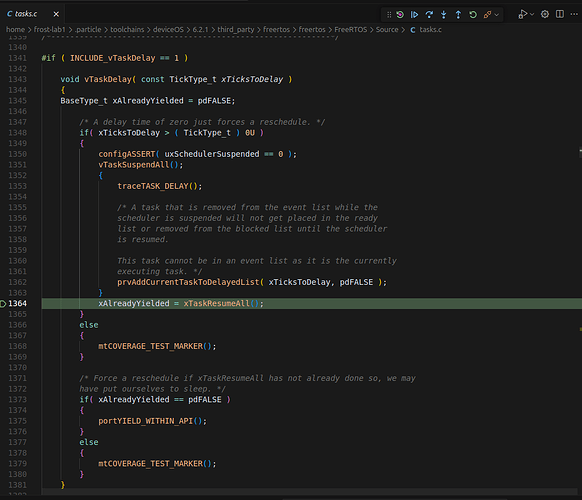Click the Source breadcrumb
The image size is (582, 500).
coord(387,29)
